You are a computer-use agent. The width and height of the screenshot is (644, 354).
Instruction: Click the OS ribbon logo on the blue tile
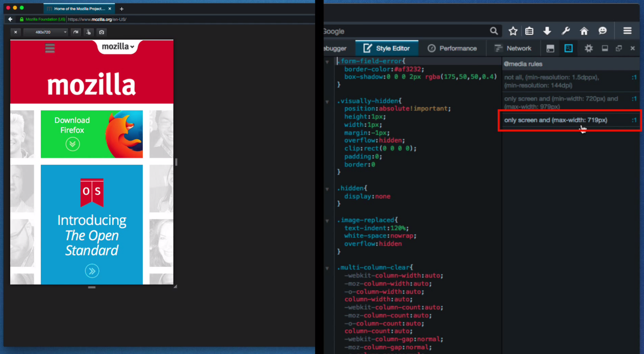click(x=92, y=192)
